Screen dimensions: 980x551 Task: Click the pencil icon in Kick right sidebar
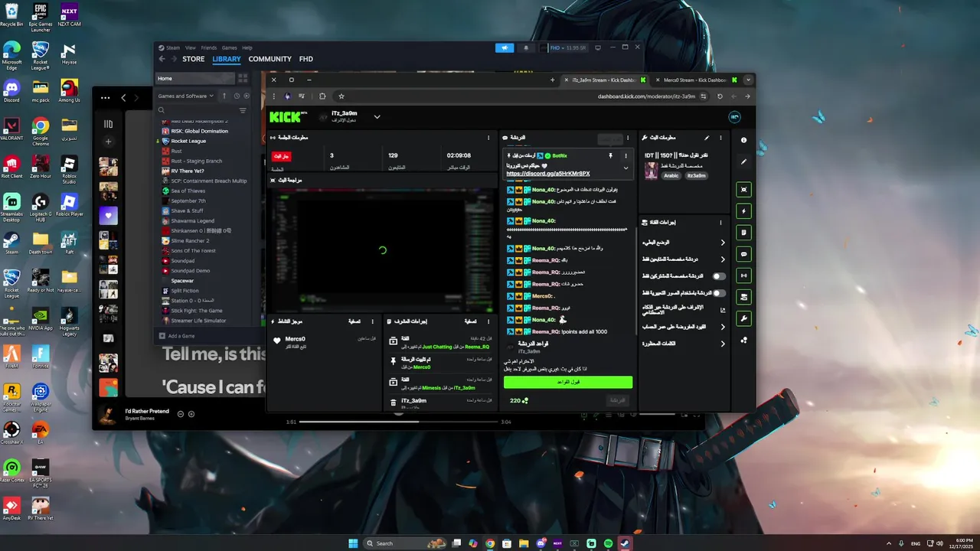point(743,161)
